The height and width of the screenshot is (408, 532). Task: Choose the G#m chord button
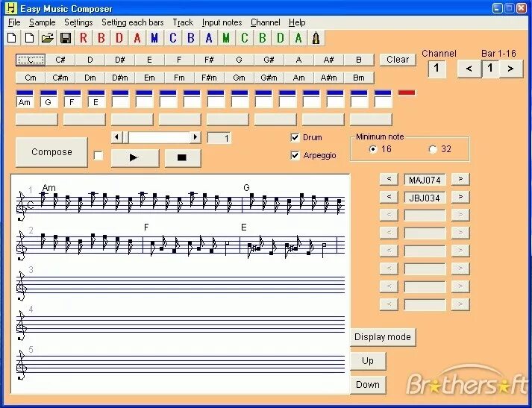(x=269, y=78)
